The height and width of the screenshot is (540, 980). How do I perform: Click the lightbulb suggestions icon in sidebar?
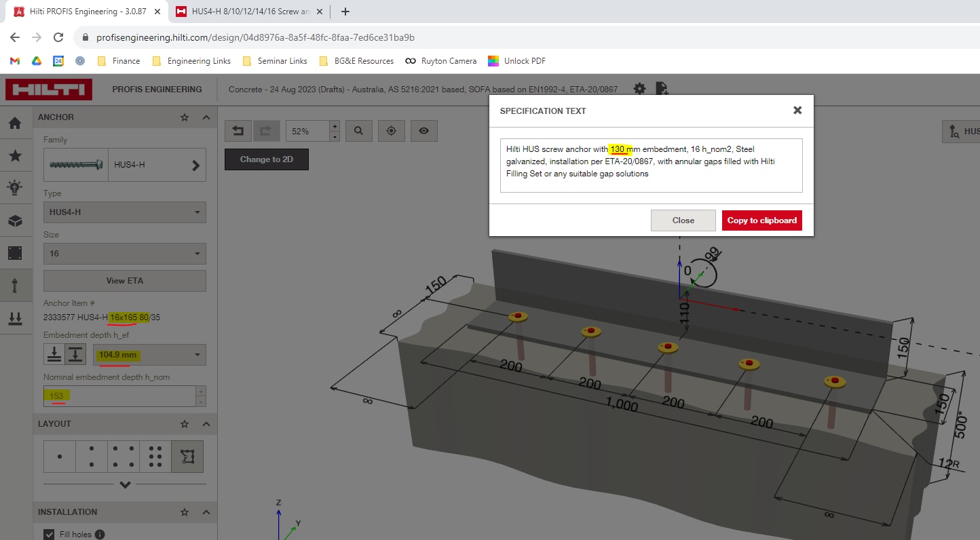tap(16, 187)
